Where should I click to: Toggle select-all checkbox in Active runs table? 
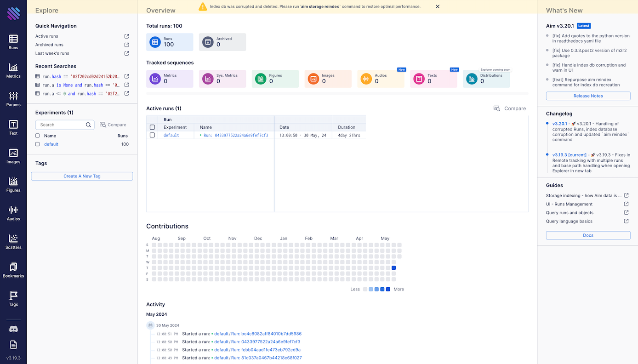(152, 127)
